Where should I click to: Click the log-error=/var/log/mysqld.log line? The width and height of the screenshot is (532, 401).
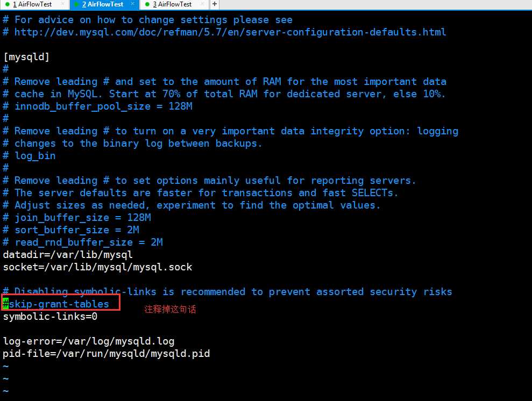click(89, 341)
